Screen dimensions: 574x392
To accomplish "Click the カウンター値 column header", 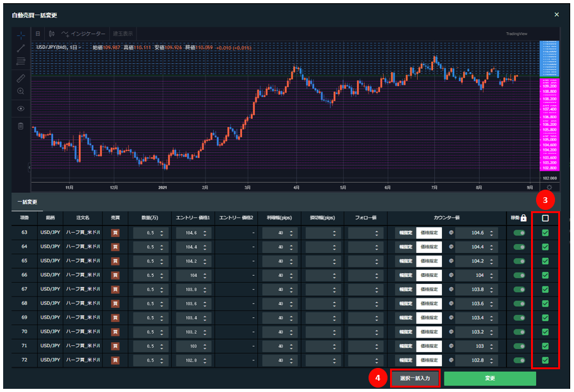I will click(x=446, y=217).
